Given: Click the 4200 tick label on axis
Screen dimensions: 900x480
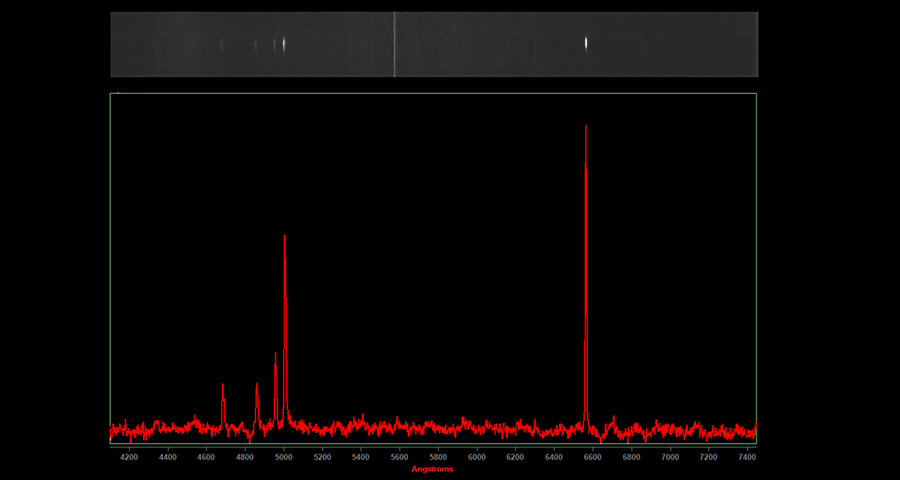Looking at the screenshot, I should click(129, 457).
